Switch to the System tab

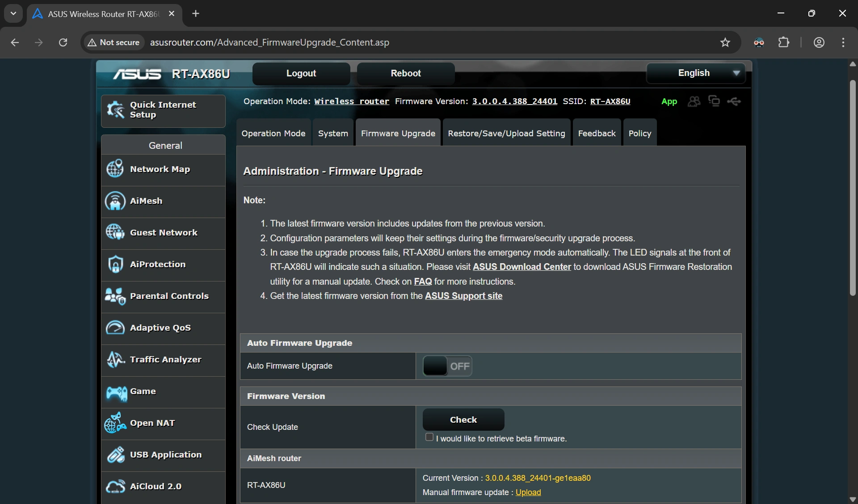(333, 133)
